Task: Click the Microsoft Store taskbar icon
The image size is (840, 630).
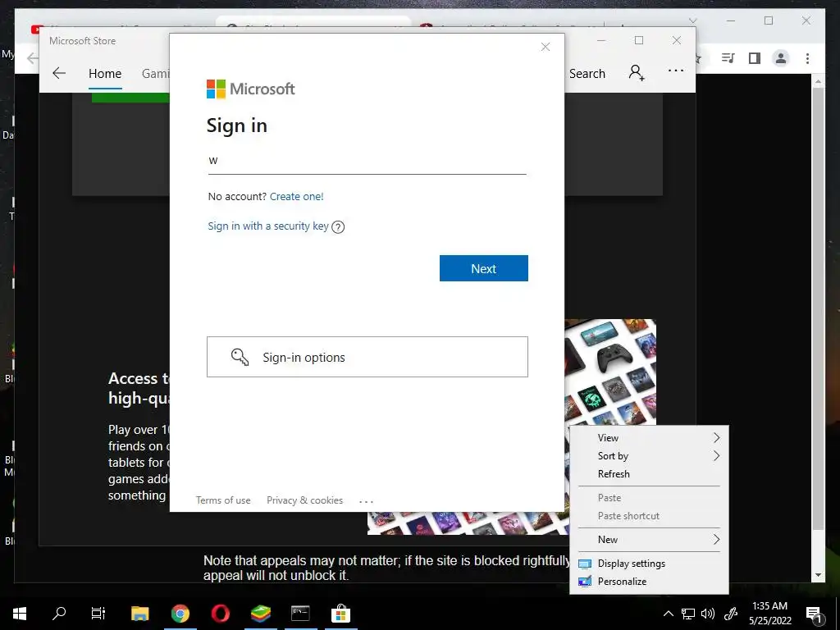Action: tap(340, 614)
